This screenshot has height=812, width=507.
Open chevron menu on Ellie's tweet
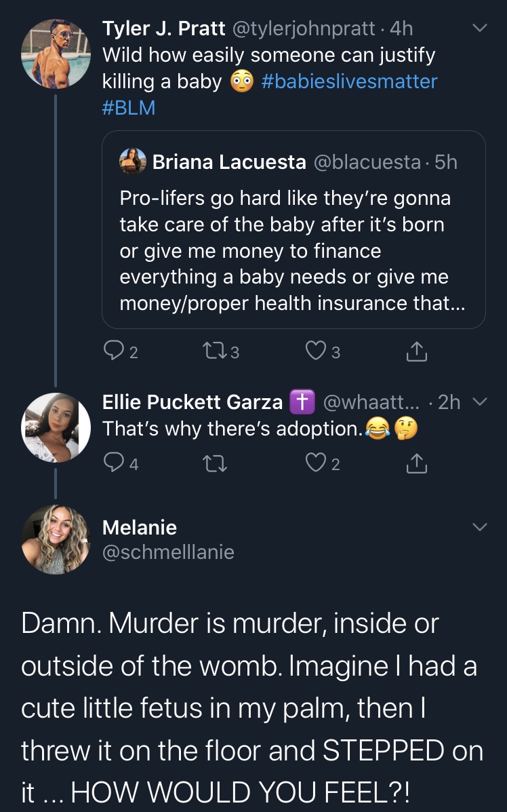[480, 402]
